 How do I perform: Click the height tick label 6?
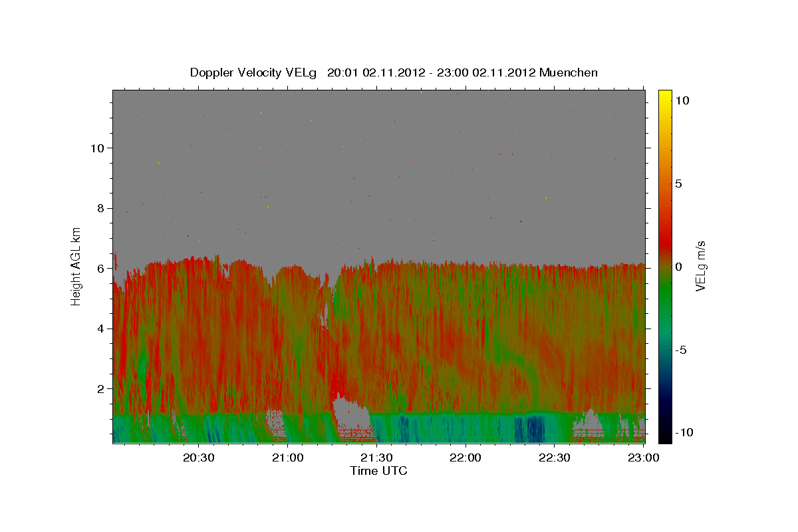pos(100,268)
